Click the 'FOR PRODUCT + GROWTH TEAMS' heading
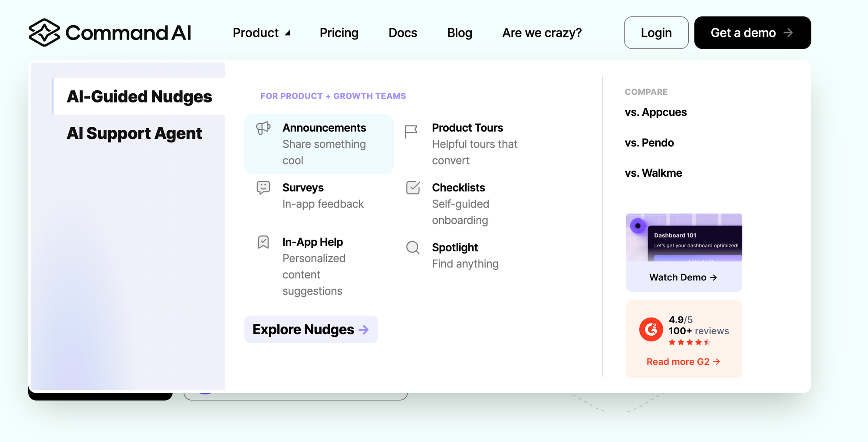 [333, 96]
